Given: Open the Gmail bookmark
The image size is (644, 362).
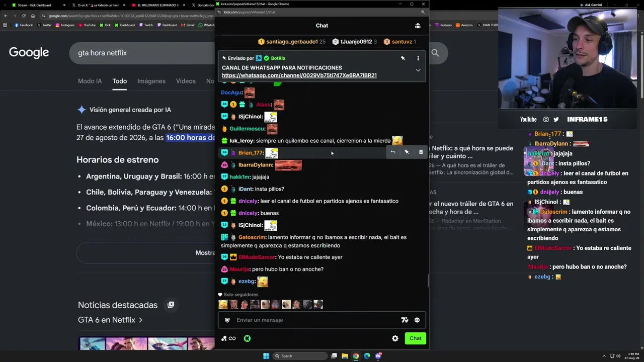Looking at the screenshot, I should (188, 25).
